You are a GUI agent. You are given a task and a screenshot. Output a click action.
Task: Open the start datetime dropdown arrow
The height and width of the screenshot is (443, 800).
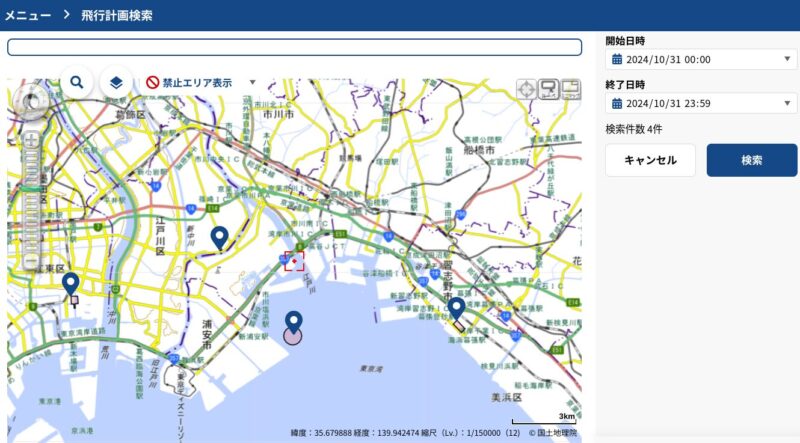pos(787,60)
